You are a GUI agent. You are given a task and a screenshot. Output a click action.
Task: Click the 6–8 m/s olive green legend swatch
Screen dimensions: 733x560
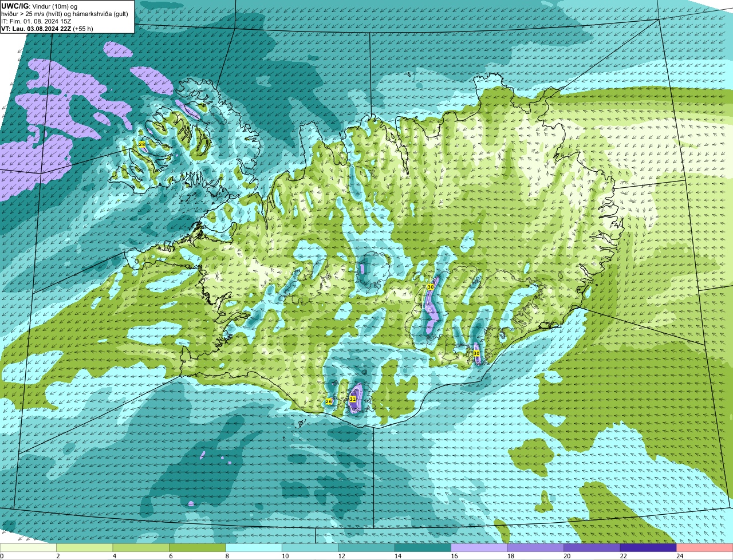[198, 548]
